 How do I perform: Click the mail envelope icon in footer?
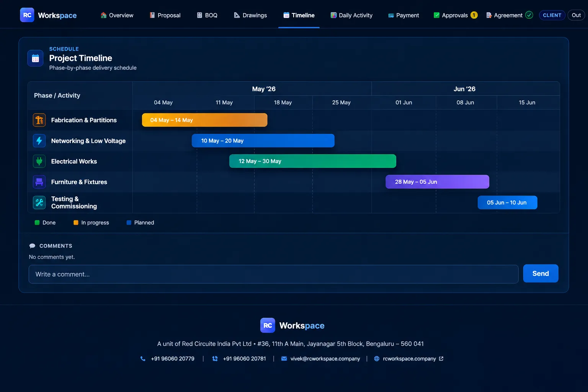coord(284,359)
